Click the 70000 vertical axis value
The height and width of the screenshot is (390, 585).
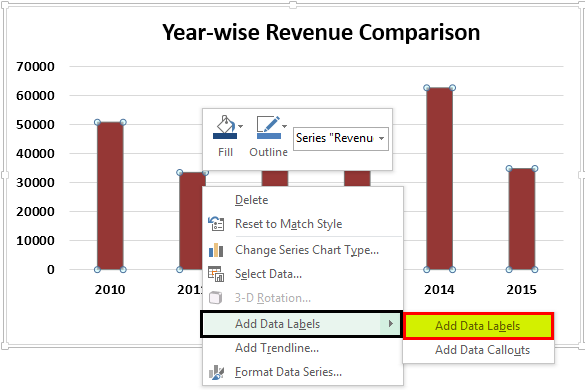[x=35, y=67]
